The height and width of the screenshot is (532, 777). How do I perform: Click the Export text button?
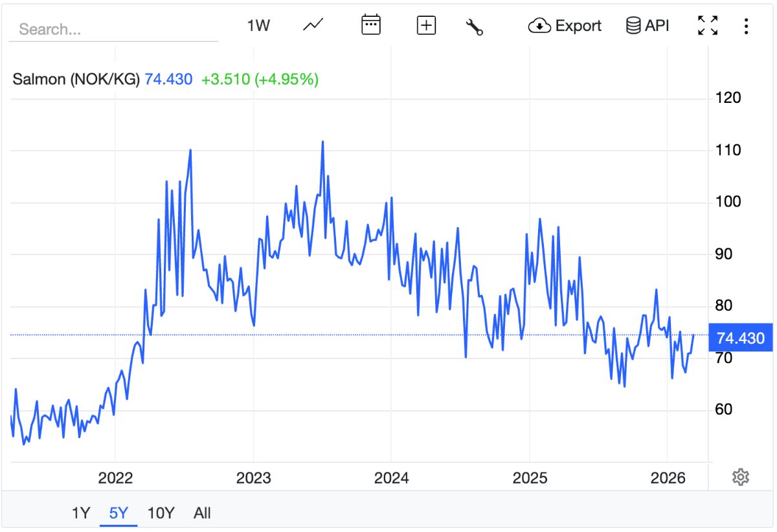pyautogui.click(x=578, y=26)
